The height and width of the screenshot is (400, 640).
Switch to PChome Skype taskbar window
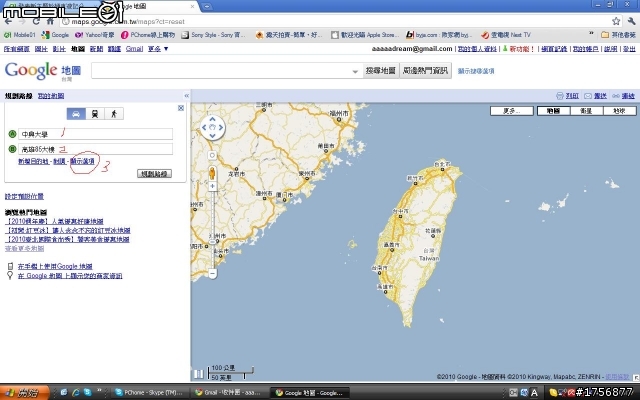pyautogui.click(x=149, y=393)
